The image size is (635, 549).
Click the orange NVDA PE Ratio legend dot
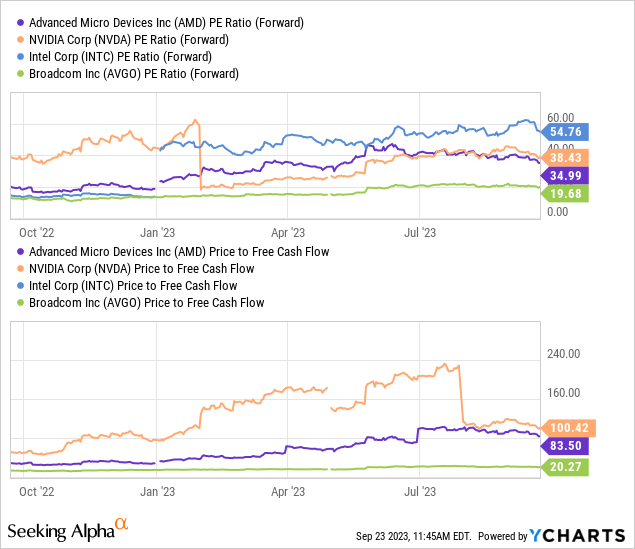(20, 39)
